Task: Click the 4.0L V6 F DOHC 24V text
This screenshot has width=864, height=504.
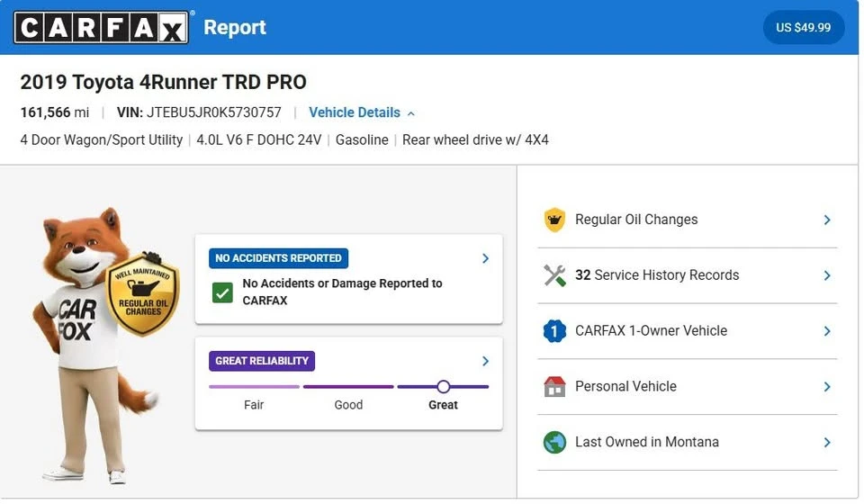Action: click(x=258, y=139)
